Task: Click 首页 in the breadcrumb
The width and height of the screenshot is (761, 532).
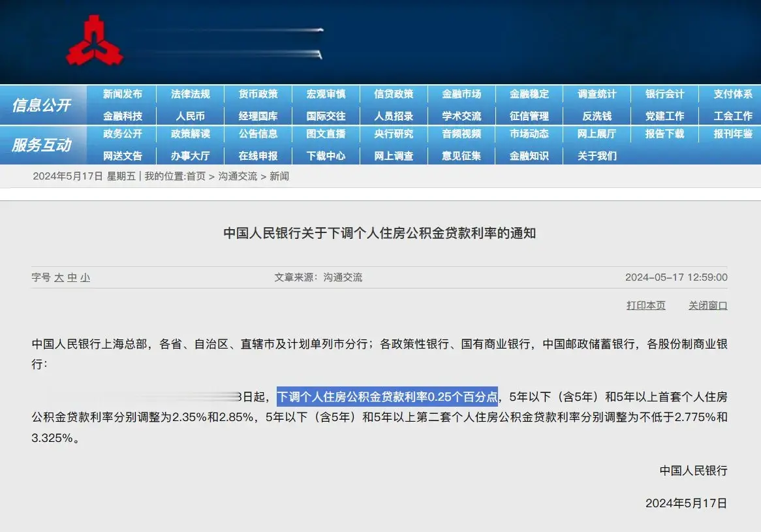Action: pyautogui.click(x=196, y=176)
